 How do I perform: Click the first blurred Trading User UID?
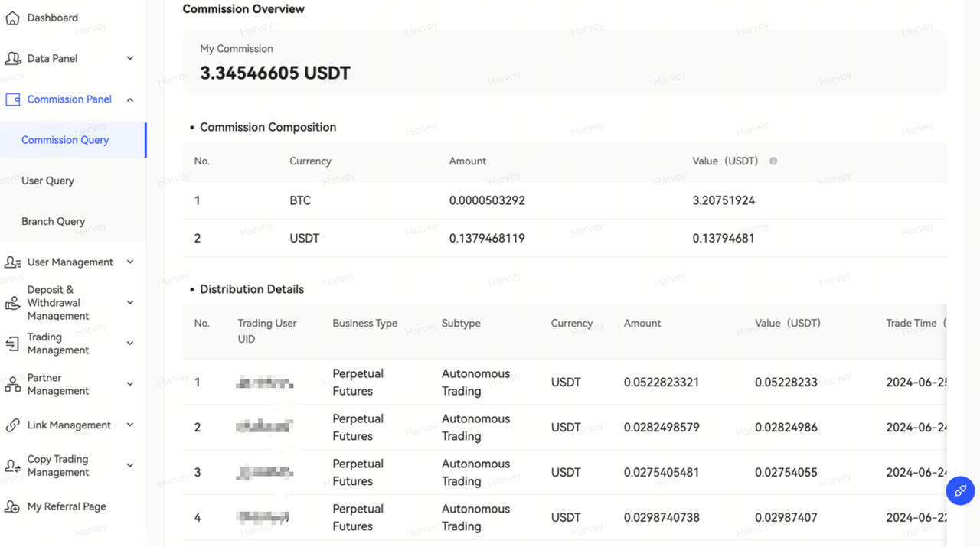tap(265, 383)
